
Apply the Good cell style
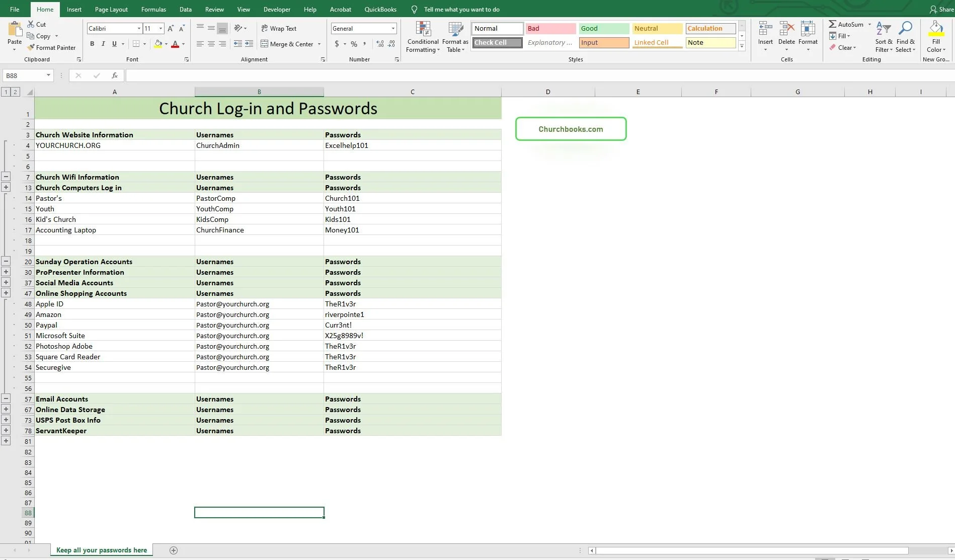tap(603, 28)
